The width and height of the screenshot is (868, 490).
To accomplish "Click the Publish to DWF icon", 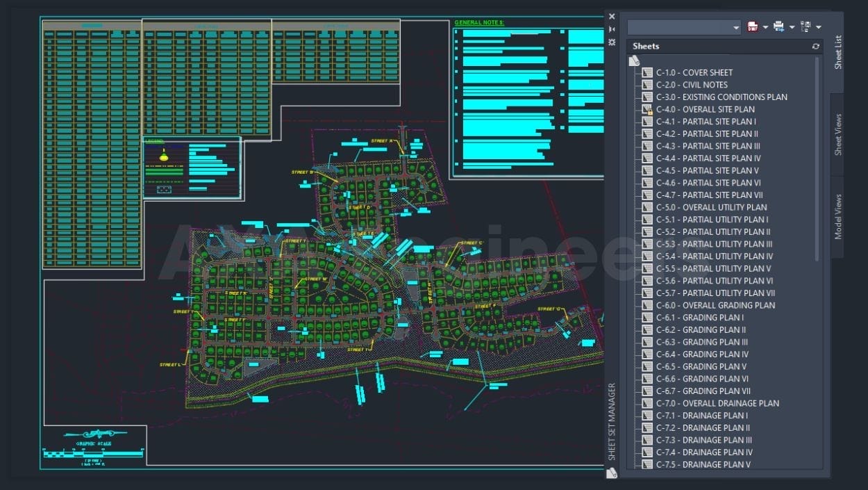I will 753,27.
